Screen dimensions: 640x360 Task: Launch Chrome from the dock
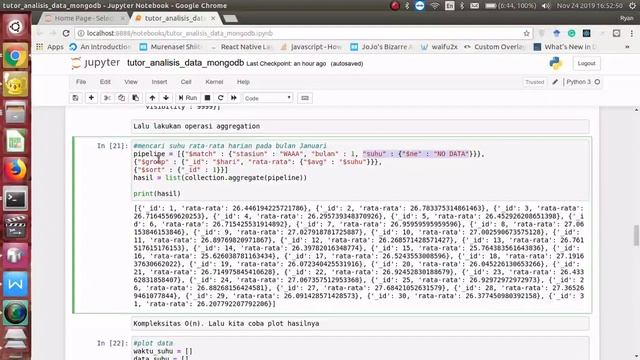pyautogui.click(x=16, y=56)
